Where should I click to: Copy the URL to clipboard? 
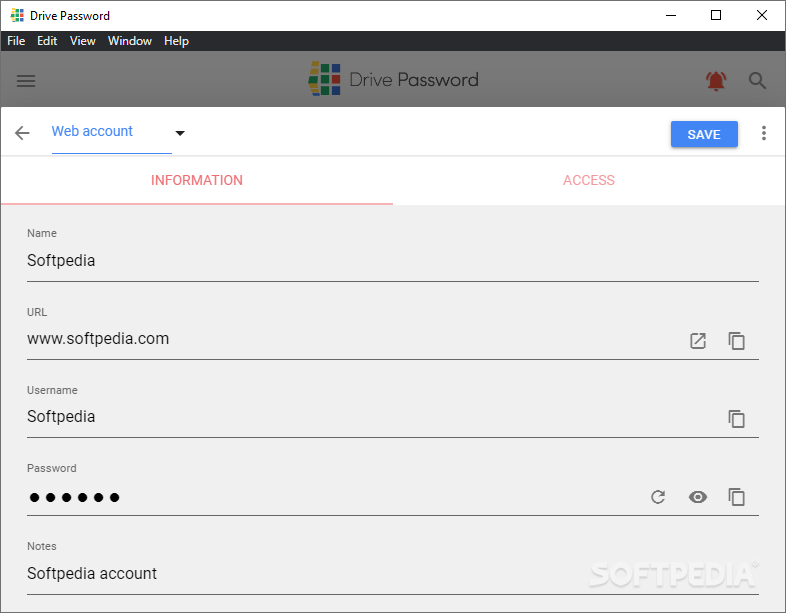tap(736, 341)
